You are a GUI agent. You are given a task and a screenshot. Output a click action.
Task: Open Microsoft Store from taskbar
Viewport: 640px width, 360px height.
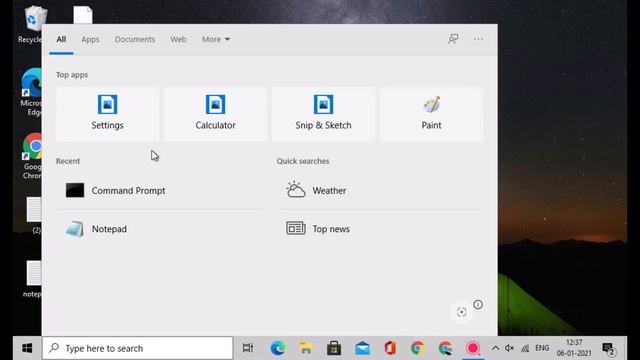tap(334, 348)
